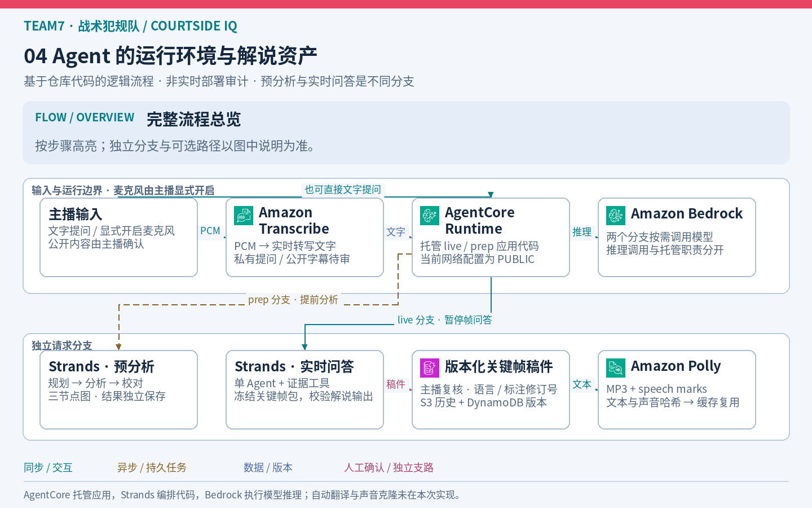Image resolution: width=812 pixels, height=508 pixels.
Task: Click the 文本 connector label
Action: (x=582, y=384)
